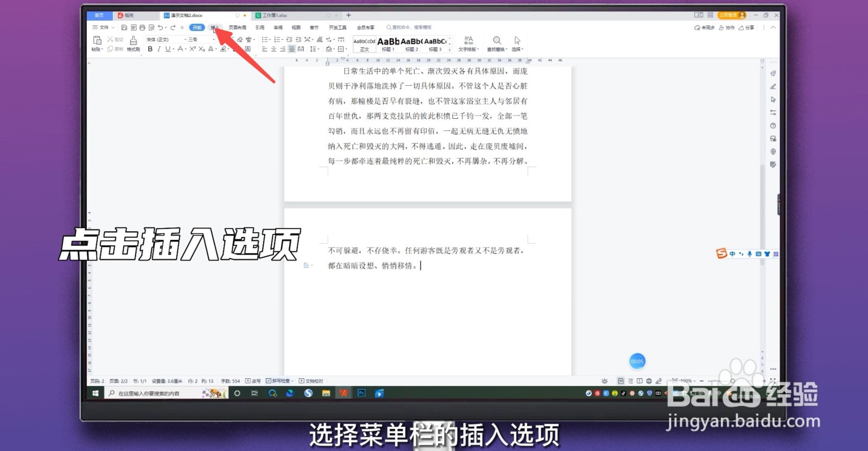Apply Underline formatting
This screenshot has width=868, height=451.
[168, 49]
